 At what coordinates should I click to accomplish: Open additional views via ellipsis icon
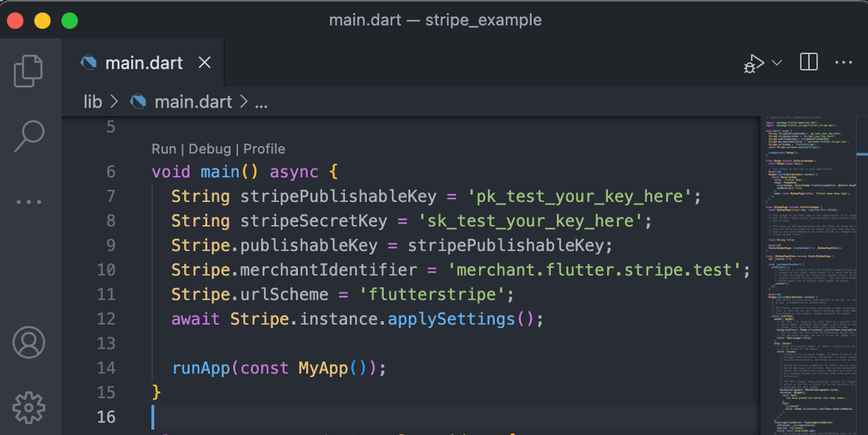(28, 201)
